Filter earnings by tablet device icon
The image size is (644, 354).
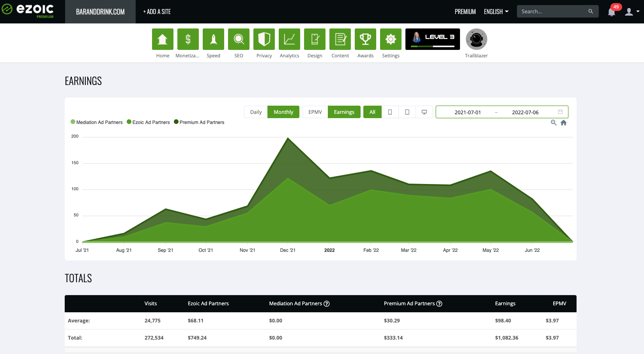(407, 112)
